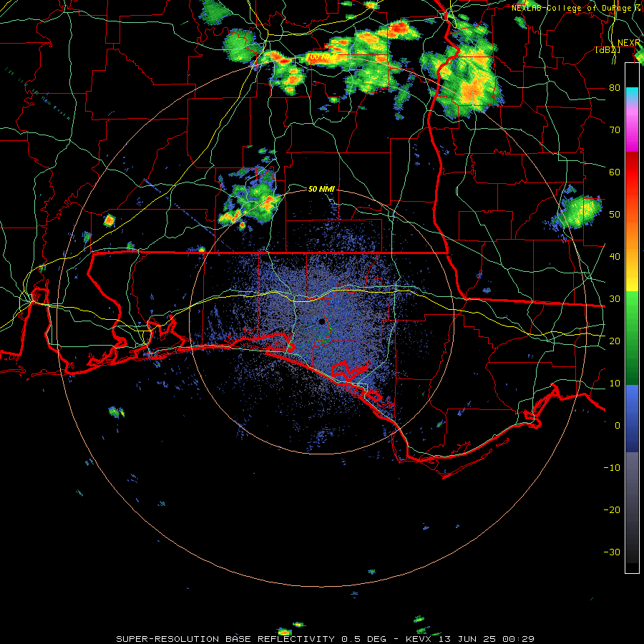Click the -20 value on the dBZ scale
The height and width of the screenshot is (644, 644).
click(612, 509)
